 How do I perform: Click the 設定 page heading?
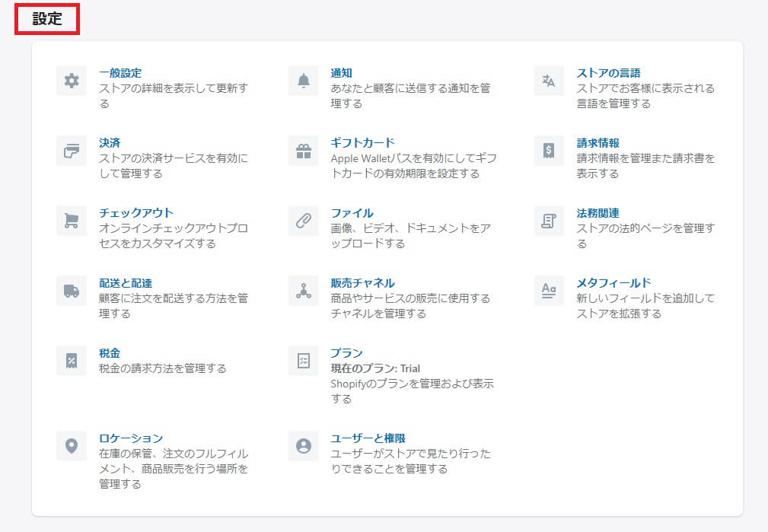(47, 19)
